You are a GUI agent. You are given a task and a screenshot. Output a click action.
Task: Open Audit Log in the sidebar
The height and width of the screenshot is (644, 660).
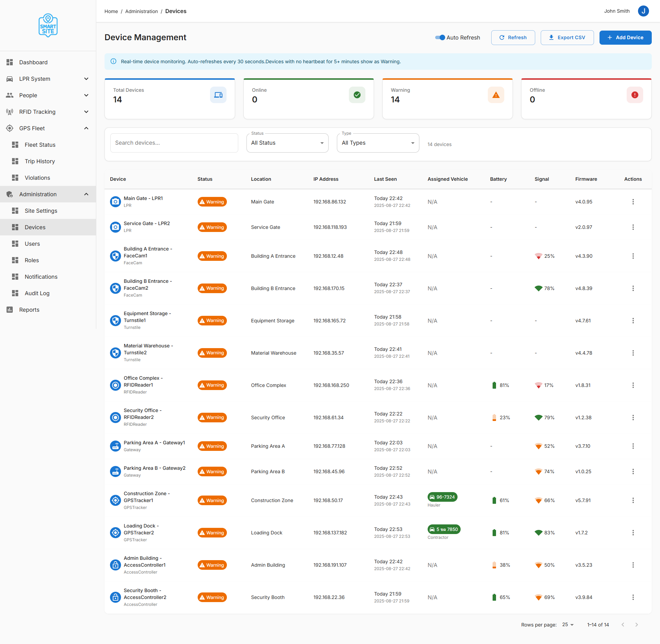[37, 293]
